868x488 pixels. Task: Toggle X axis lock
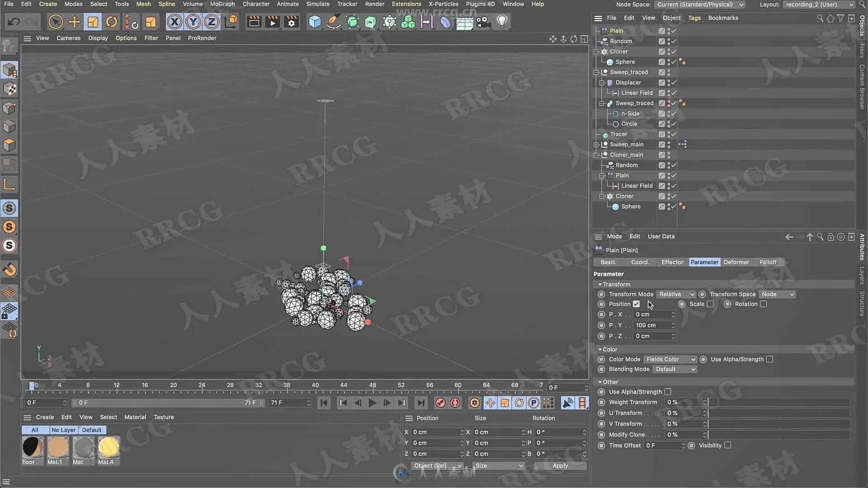[x=175, y=22]
